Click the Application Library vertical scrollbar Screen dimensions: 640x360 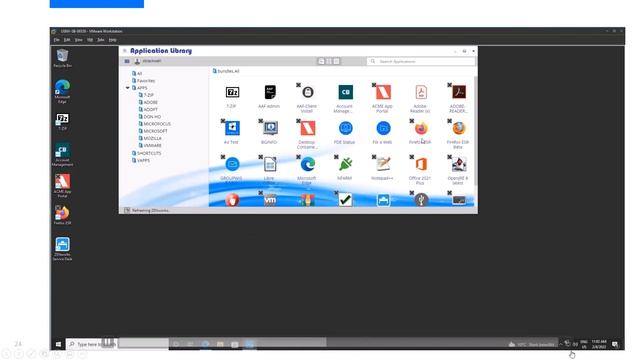(476, 131)
